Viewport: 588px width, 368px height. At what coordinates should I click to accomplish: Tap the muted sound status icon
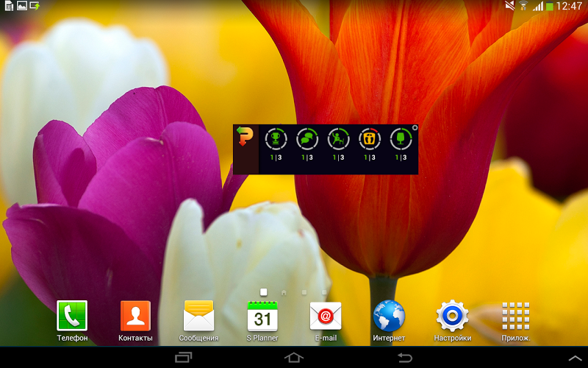509,6
